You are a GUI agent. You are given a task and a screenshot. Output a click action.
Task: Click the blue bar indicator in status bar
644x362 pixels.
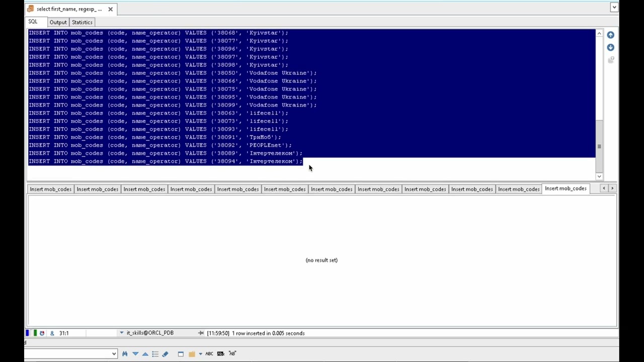point(27,333)
